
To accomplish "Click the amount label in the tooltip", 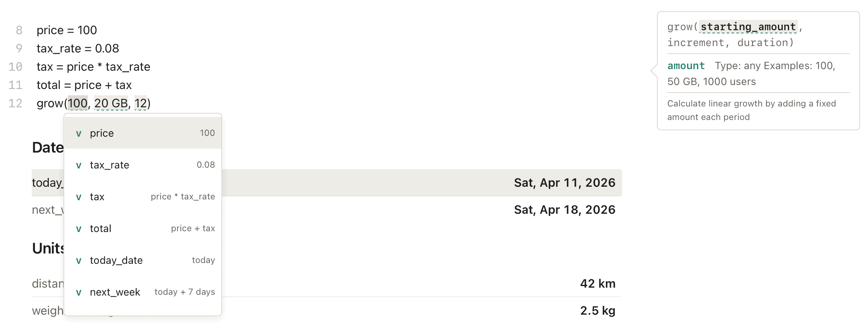I will tap(686, 66).
